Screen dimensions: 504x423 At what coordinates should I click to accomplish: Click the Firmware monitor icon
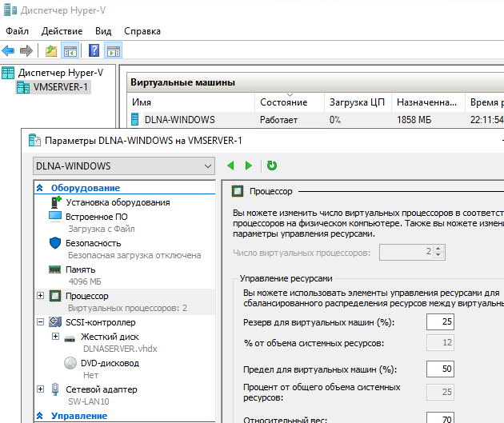coord(55,216)
